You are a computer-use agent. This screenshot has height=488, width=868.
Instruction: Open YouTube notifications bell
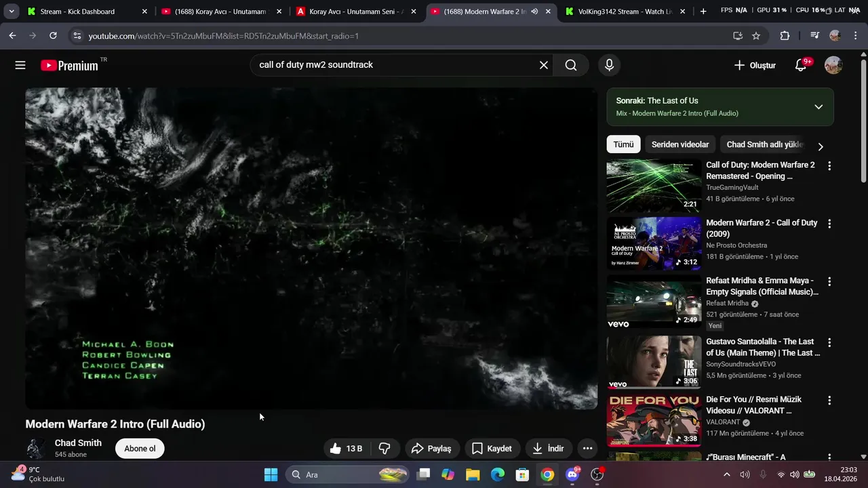[x=801, y=65]
